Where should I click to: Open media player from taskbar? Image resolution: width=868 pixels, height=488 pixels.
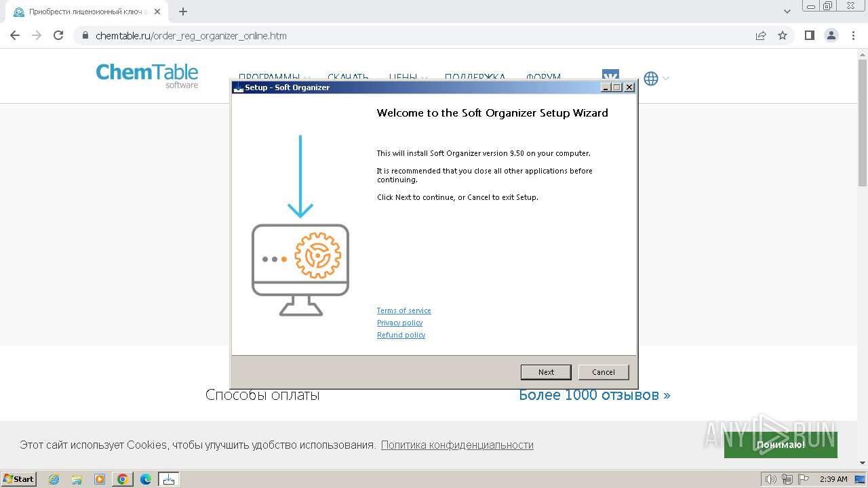click(x=100, y=479)
